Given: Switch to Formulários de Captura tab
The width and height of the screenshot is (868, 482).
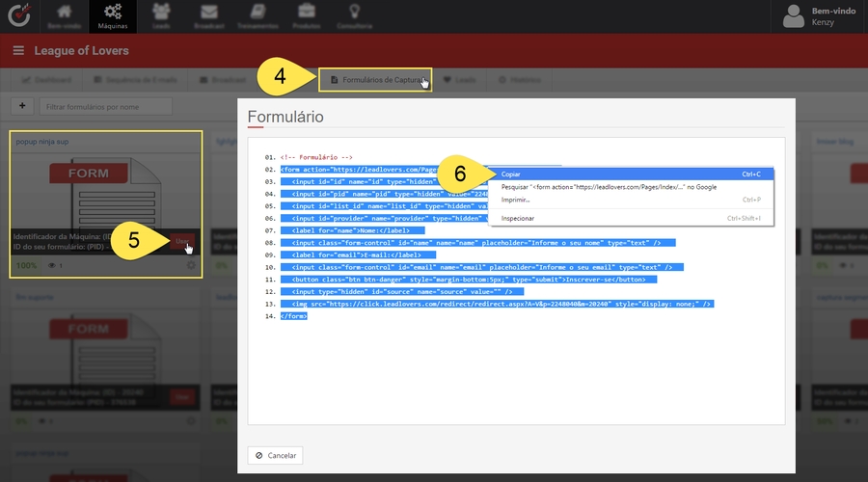Looking at the screenshot, I should click(376, 79).
